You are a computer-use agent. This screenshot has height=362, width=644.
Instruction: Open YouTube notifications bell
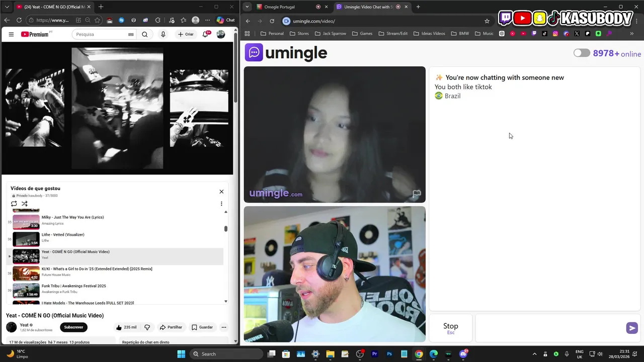coord(206,34)
